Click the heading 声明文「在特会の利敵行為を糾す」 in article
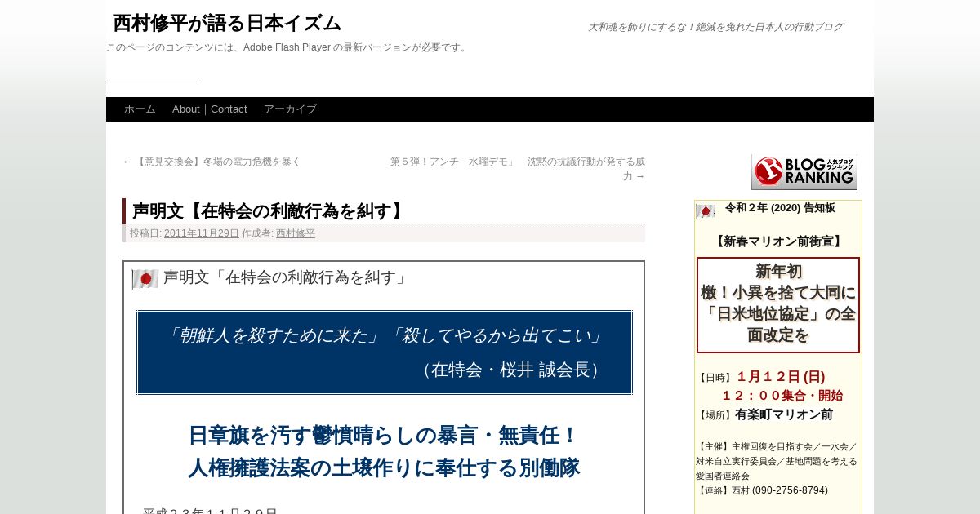This screenshot has height=514, width=980. click(286, 277)
